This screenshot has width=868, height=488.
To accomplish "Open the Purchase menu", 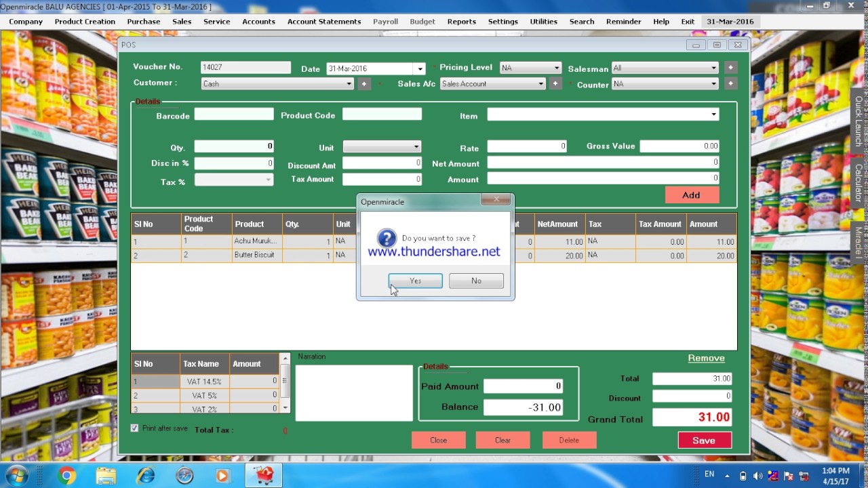I will tap(144, 22).
